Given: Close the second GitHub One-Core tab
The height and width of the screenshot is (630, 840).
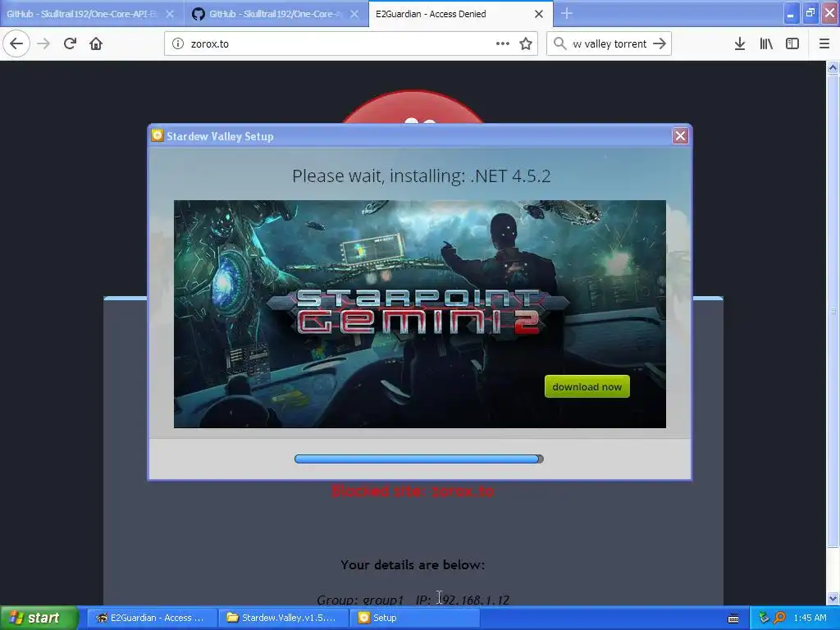Looking at the screenshot, I should click(x=354, y=14).
